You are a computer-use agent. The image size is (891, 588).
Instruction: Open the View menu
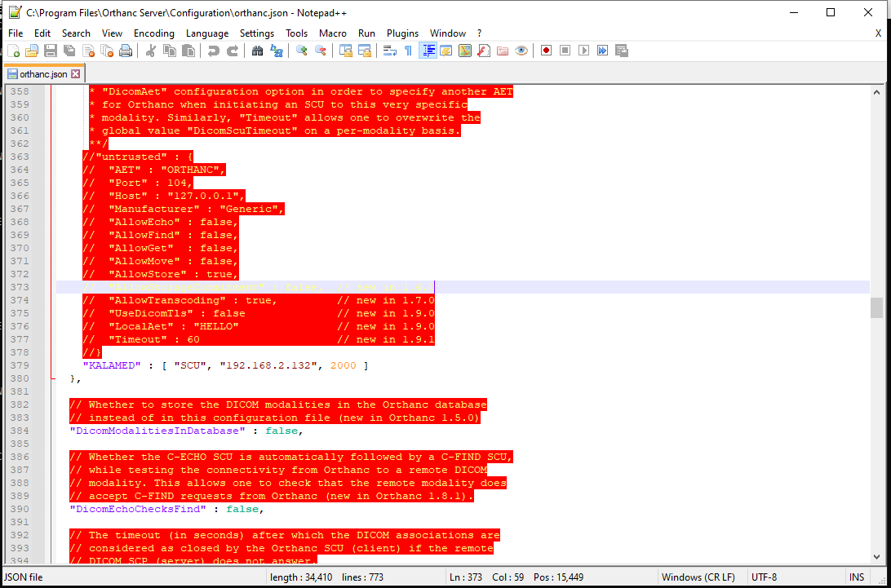coord(112,33)
